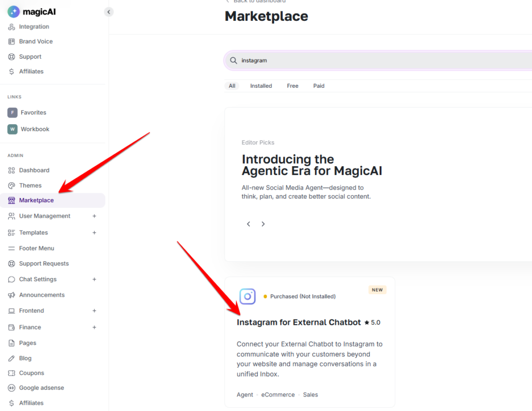Image resolution: width=532 pixels, height=411 pixels.
Task: Open Marketplace in the admin menu
Action: pos(36,201)
